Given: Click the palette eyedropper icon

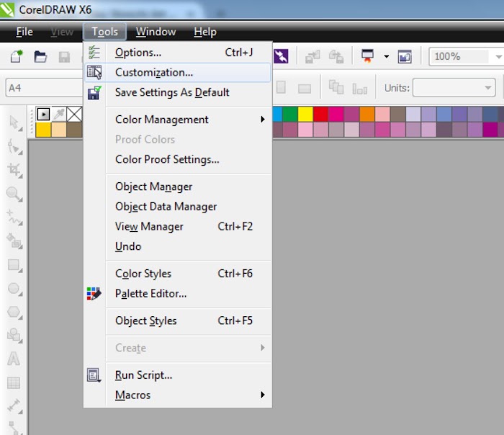Looking at the screenshot, I should 59,114.
